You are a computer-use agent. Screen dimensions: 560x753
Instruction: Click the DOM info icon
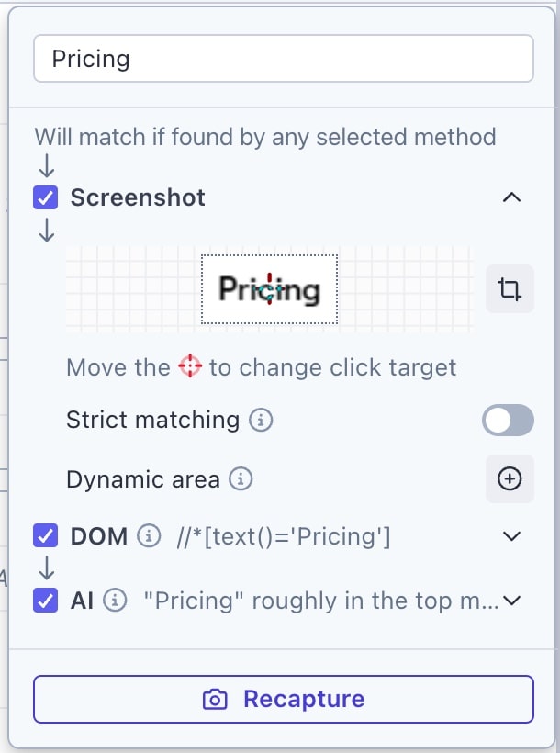point(149,535)
